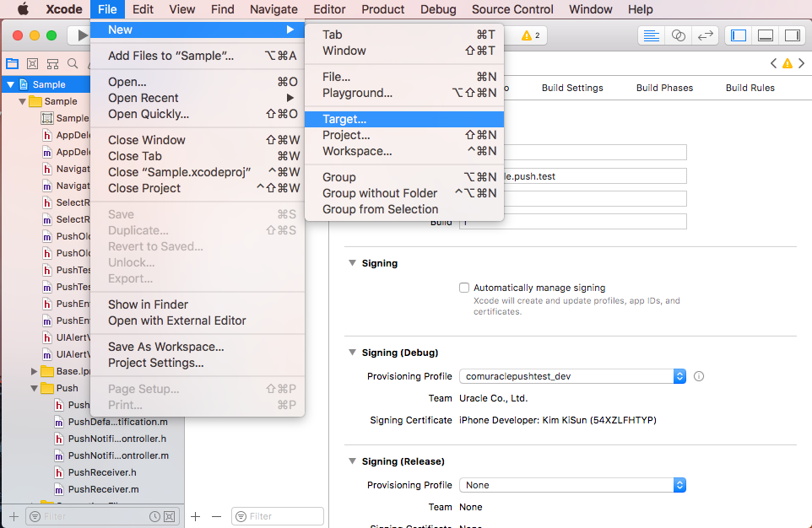Screen dimensions: 812x528
Task: Select PushDefa...tification.m file
Action: 117,422
